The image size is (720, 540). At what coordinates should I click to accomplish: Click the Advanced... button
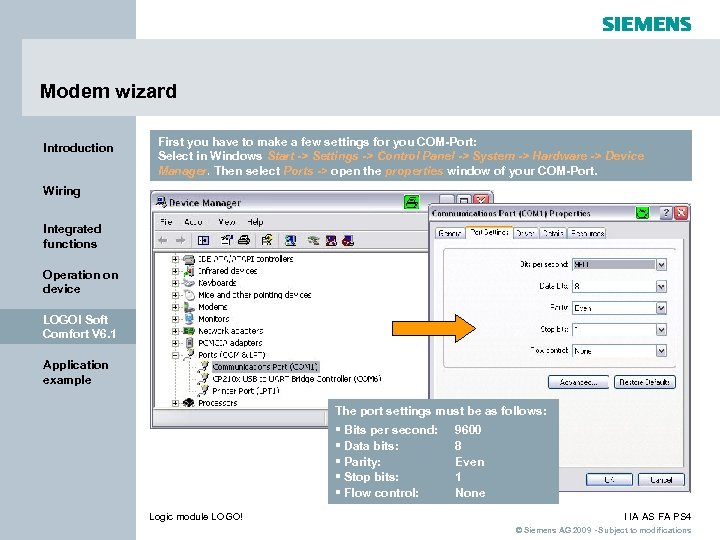point(578,382)
